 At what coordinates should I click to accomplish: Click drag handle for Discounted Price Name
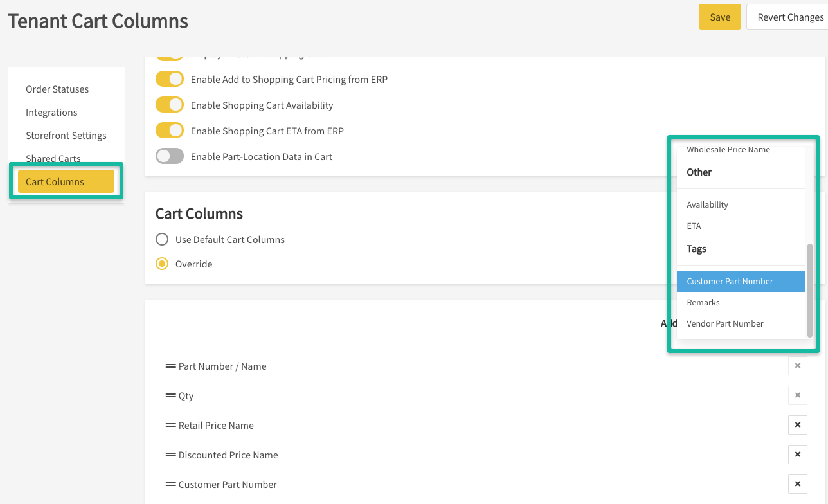coord(170,455)
